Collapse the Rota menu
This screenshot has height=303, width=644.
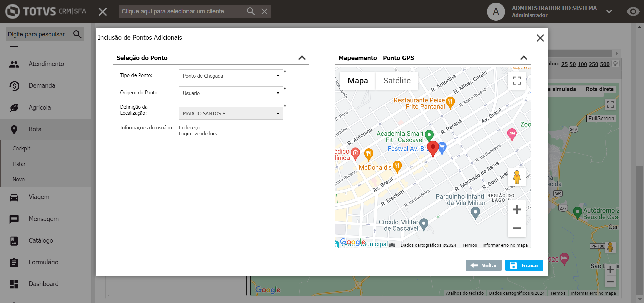tap(45, 129)
